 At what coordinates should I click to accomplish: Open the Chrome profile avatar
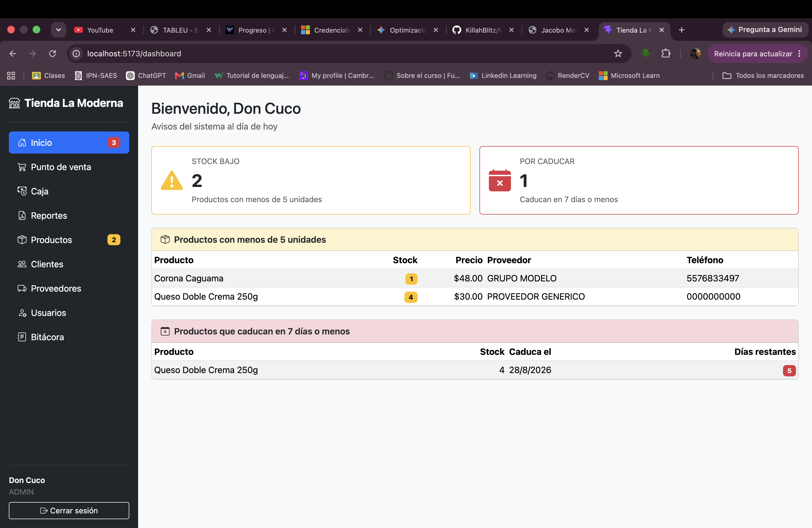(x=695, y=54)
